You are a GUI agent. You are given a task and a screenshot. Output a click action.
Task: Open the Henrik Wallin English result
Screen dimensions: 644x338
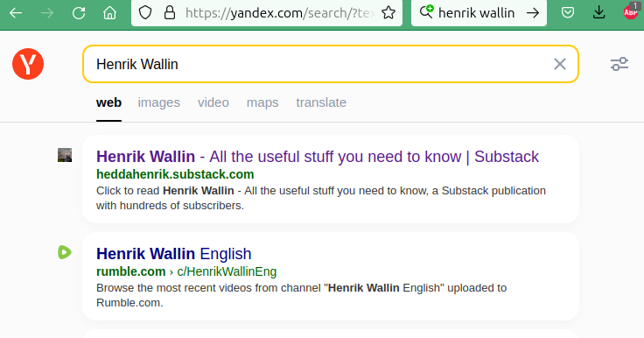(x=174, y=254)
